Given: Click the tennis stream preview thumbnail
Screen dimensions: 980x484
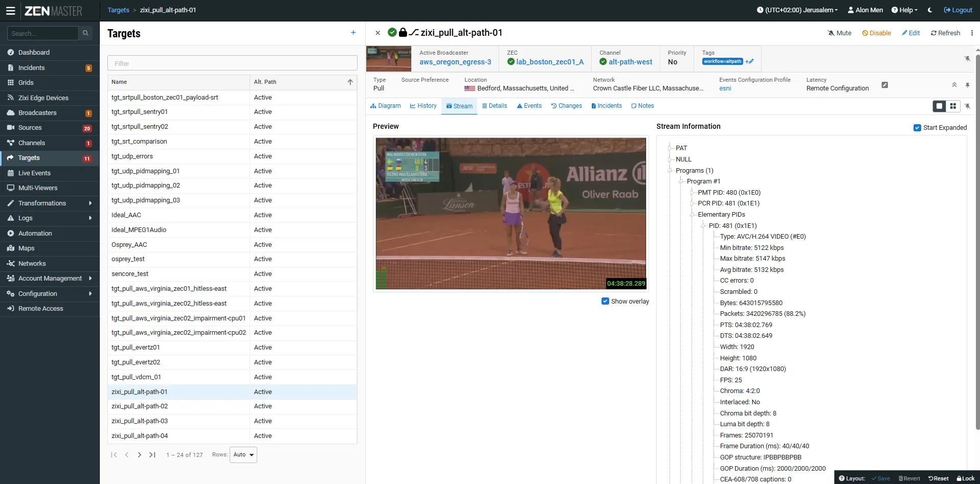Looking at the screenshot, I should (x=388, y=58).
